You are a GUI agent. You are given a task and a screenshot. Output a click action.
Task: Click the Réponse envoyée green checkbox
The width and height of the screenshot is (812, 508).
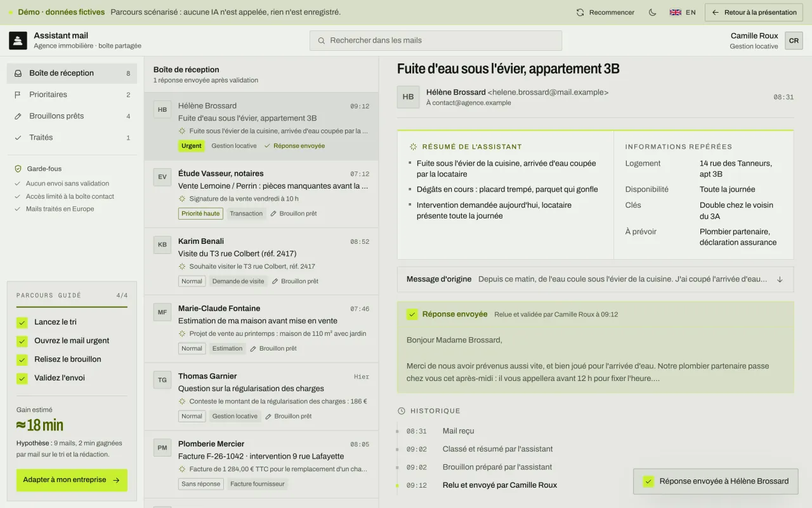click(x=412, y=314)
